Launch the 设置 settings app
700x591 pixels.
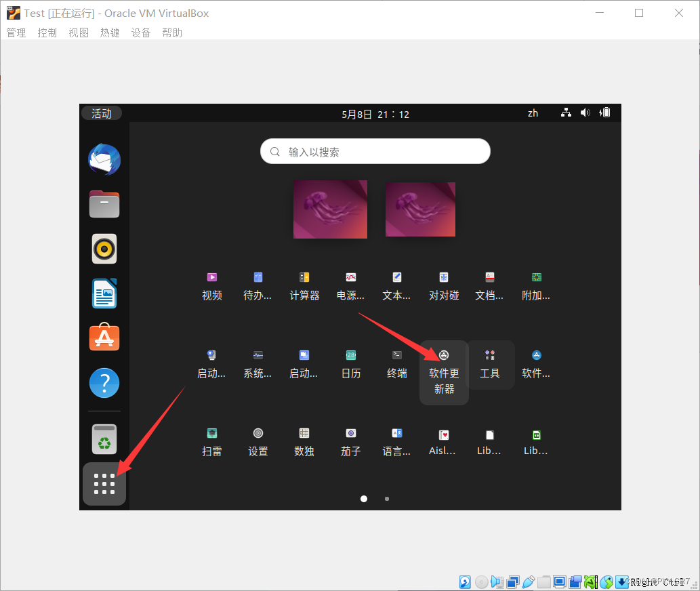(x=258, y=442)
